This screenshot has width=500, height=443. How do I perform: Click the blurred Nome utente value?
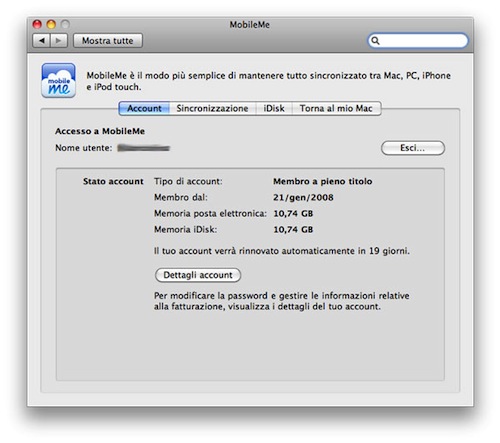[x=144, y=148]
